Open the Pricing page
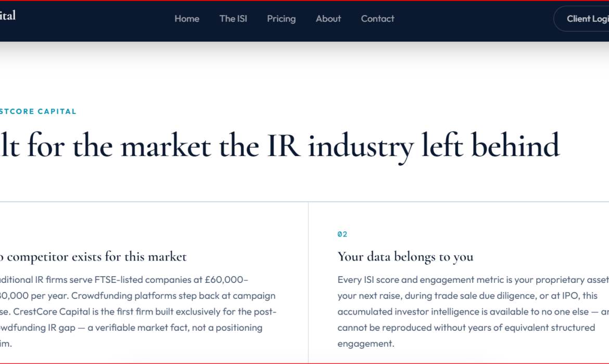The image size is (609, 364). pyautogui.click(x=281, y=19)
